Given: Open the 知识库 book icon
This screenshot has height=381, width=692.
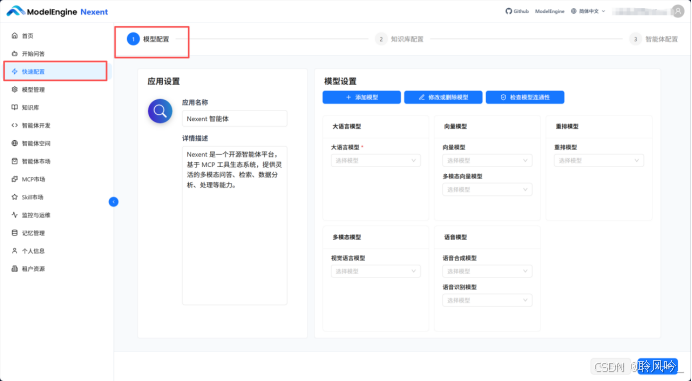Looking at the screenshot, I should [x=15, y=107].
